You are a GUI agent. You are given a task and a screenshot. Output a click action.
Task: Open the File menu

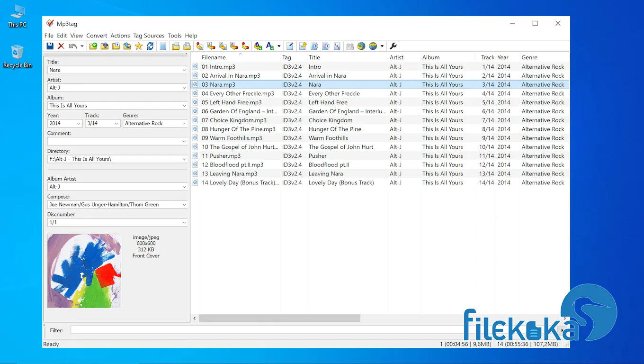[x=49, y=36]
